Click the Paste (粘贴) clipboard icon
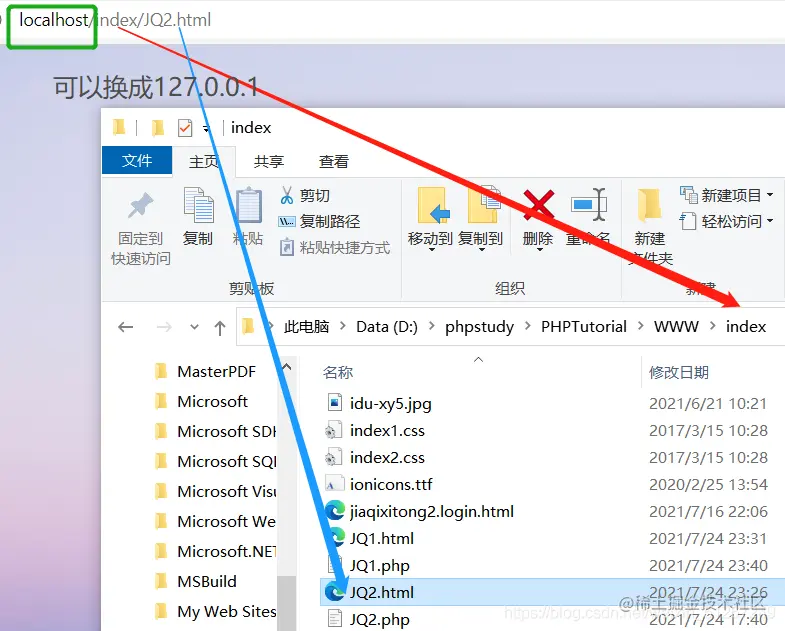 pos(249,205)
